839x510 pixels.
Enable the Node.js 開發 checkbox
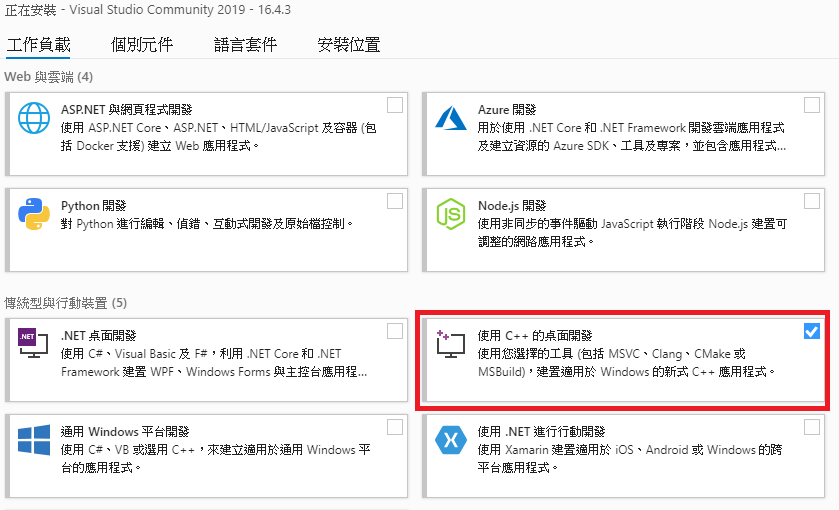[812, 201]
